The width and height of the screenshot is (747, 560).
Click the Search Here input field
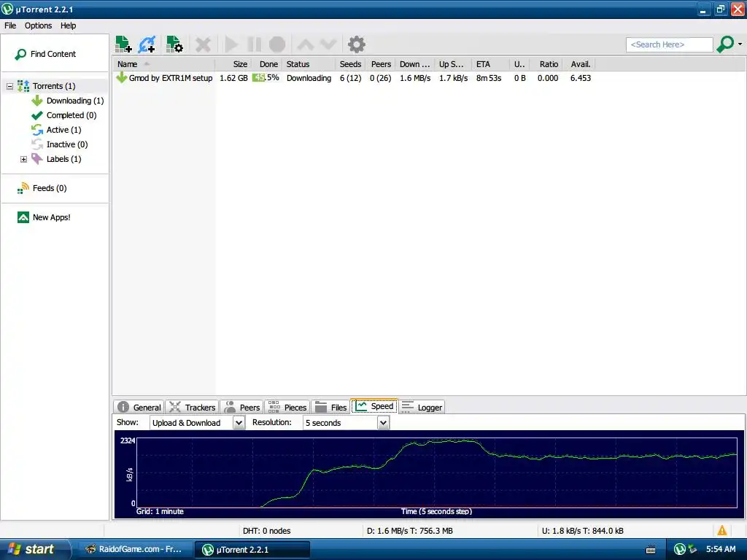[670, 44]
